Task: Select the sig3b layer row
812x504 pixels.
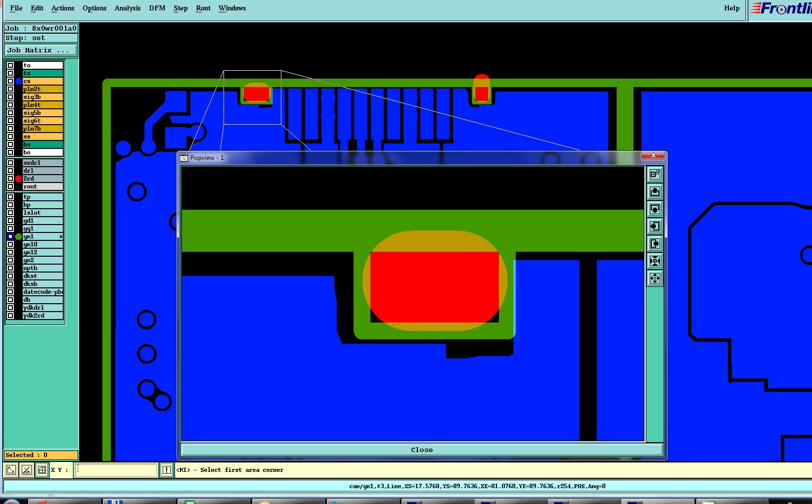Action: tap(43, 97)
